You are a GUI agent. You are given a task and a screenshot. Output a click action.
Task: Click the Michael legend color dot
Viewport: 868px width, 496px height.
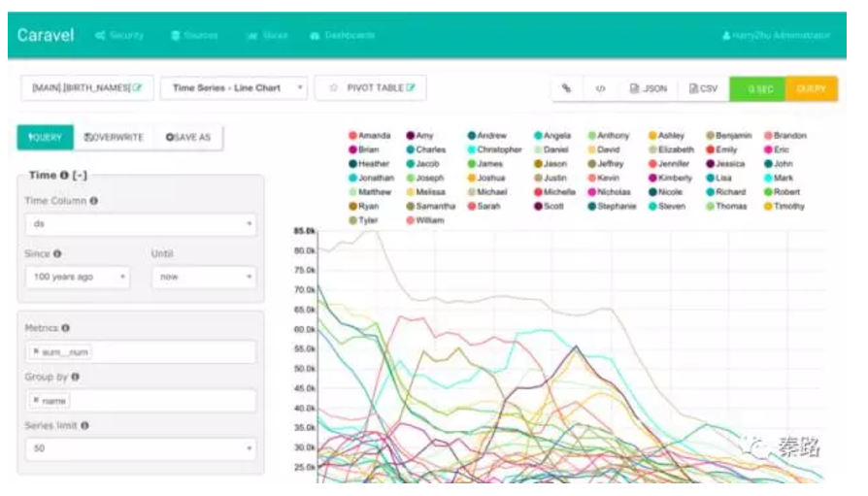tap(472, 192)
